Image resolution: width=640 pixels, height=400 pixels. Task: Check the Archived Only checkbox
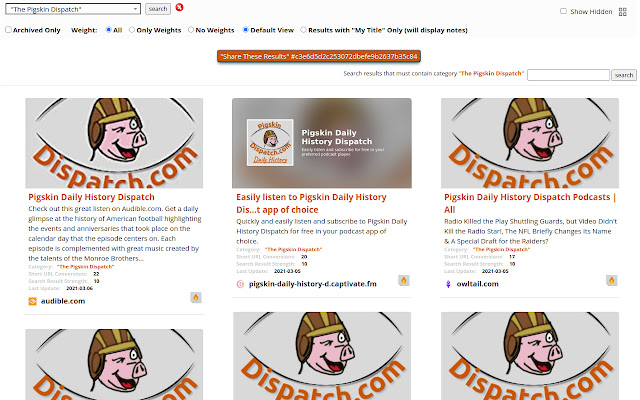[9, 30]
